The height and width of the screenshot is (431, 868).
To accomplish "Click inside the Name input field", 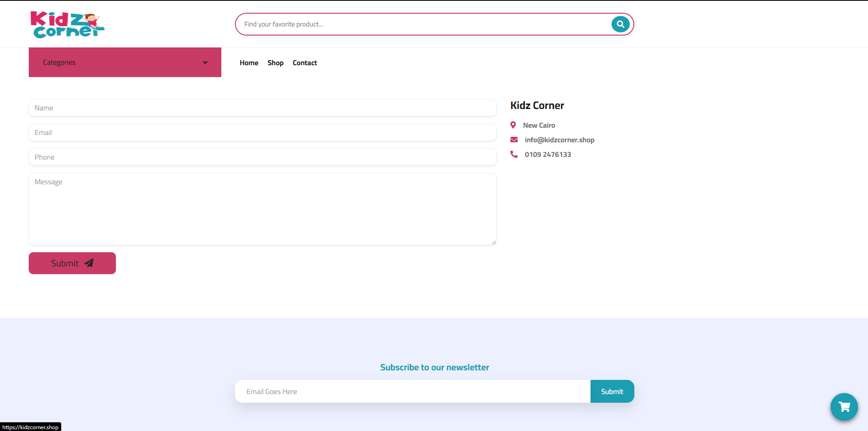I will 262,108.
